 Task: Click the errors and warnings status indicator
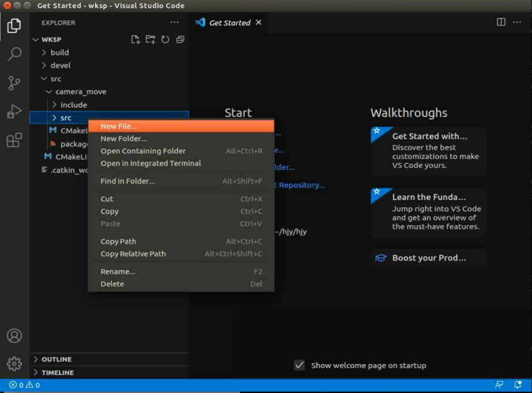coord(24,385)
